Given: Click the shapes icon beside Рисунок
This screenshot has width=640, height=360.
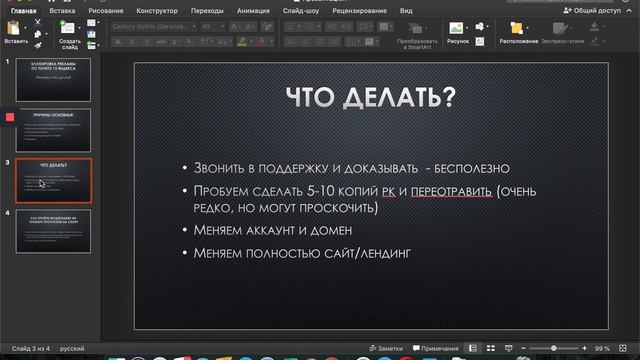Looking at the screenshot, I should point(480,27).
